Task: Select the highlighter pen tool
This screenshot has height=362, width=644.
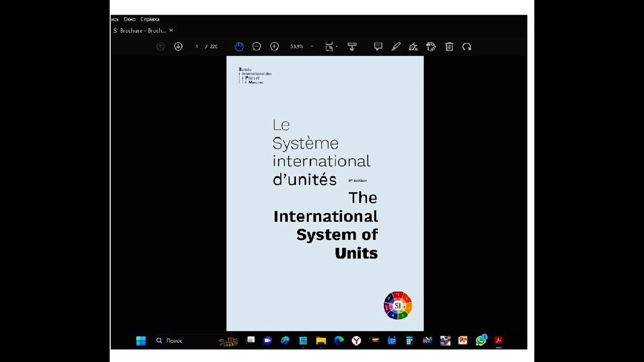Action: tap(396, 46)
